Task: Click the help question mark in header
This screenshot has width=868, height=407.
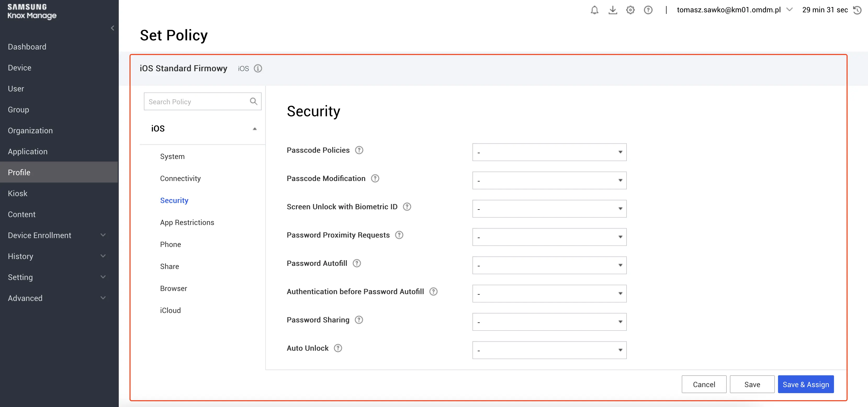Action: (648, 10)
